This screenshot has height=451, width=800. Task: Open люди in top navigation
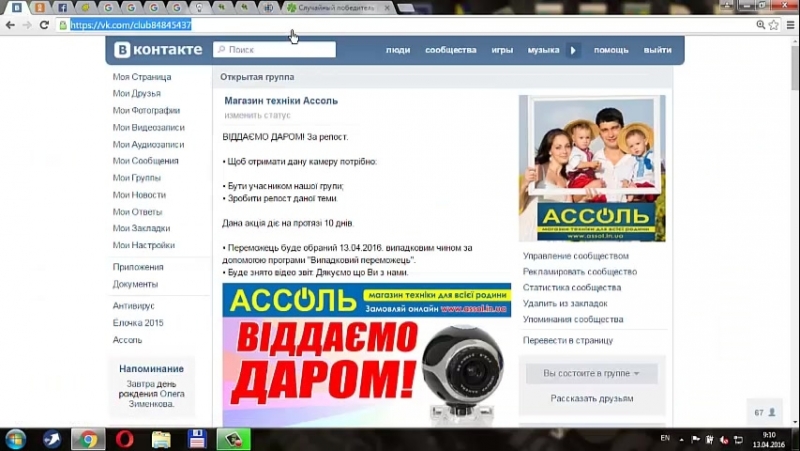click(x=398, y=50)
